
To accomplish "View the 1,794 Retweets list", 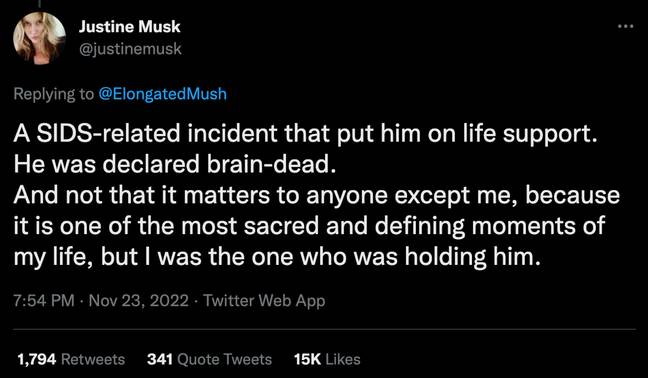I will [x=71, y=359].
